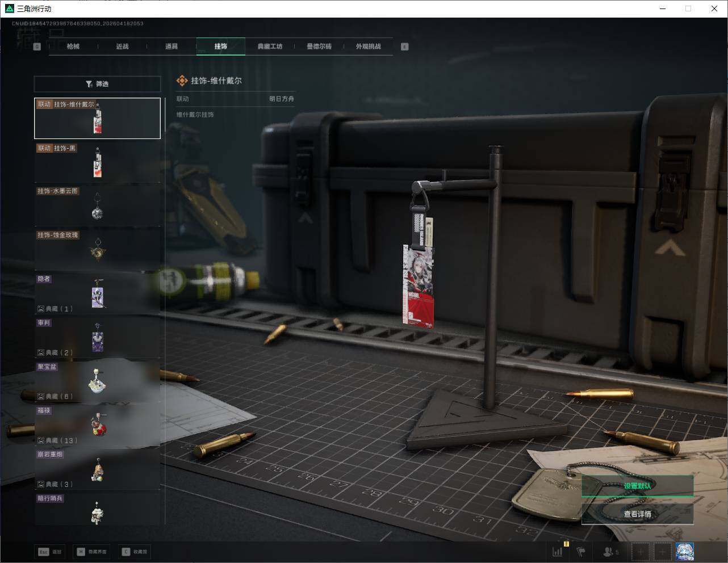This screenshot has height=563, width=728.
Task: Click the E next-tab key icon
Action: click(405, 47)
